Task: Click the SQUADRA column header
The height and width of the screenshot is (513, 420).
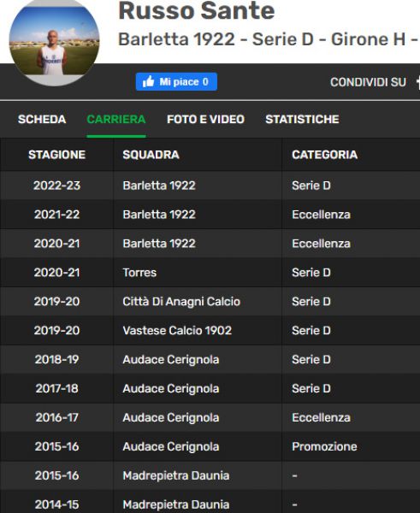Action: click(151, 155)
